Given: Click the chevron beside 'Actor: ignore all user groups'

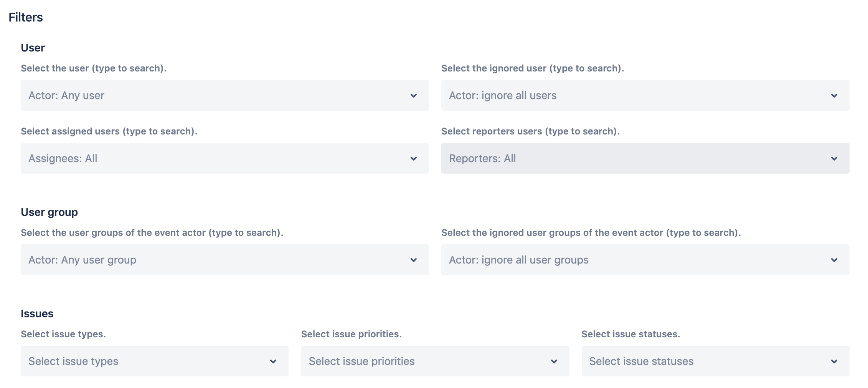Looking at the screenshot, I should [x=834, y=260].
